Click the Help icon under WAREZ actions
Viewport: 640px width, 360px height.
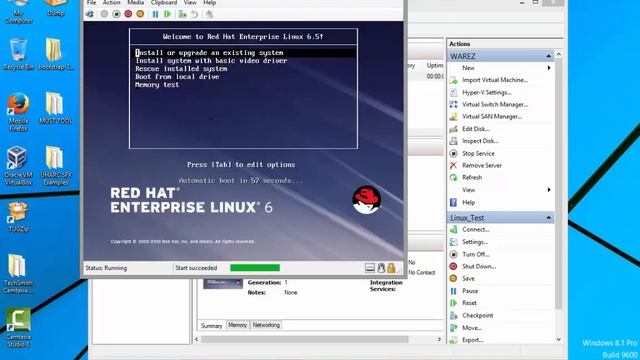(453, 202)
